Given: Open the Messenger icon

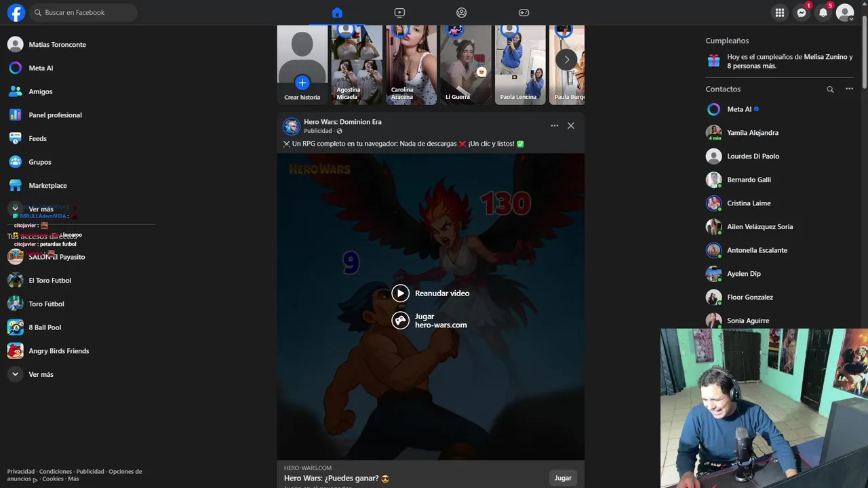Looking at the screenshot, I should tap(802, 12).
